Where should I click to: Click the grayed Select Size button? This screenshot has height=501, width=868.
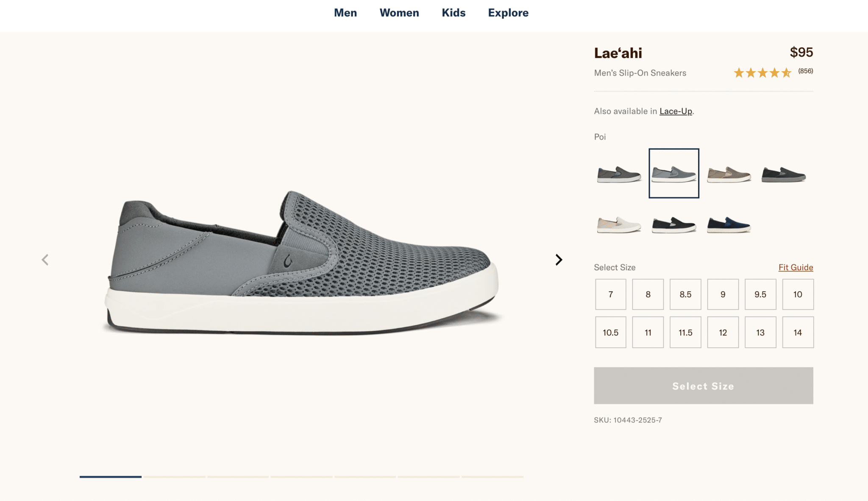tap(703, 386)
